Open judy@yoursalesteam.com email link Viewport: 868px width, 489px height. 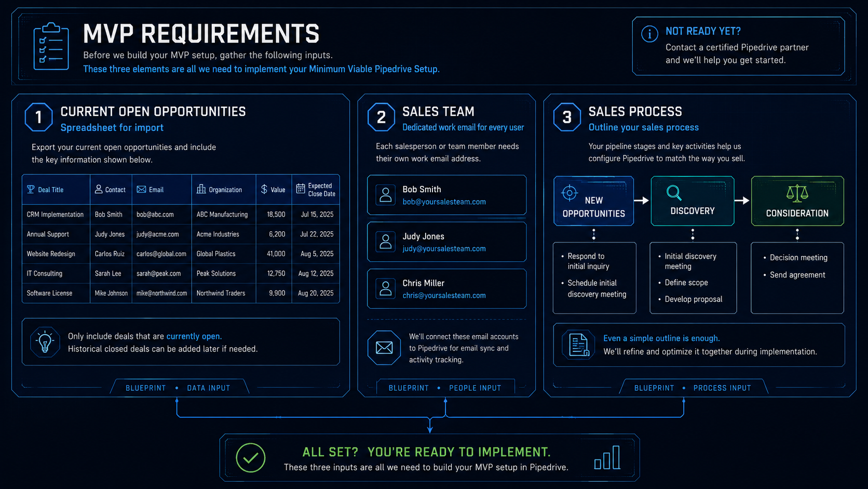444,249
